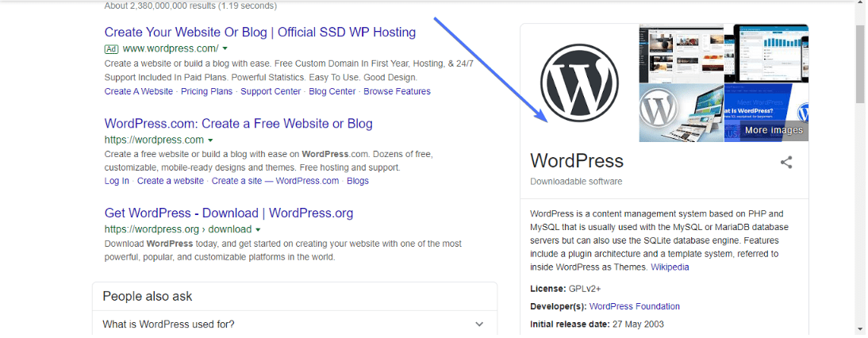Expand 'What is WordPress used for?' question
Image resolution: width=868 pixels, height=338 pixels.
pyautogui.click(x=294, y=325)
